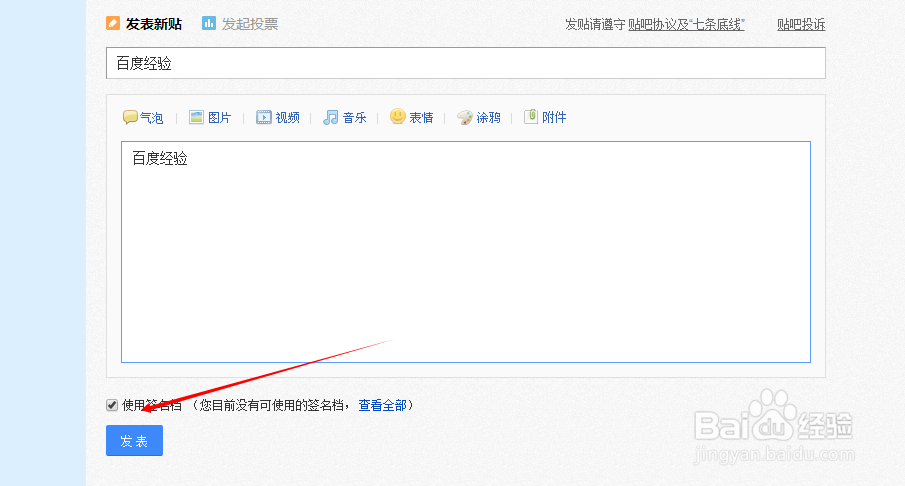Attach a file via 附件 icon
This screenshot has height=486, width=905.
click(x=530, y=117)
